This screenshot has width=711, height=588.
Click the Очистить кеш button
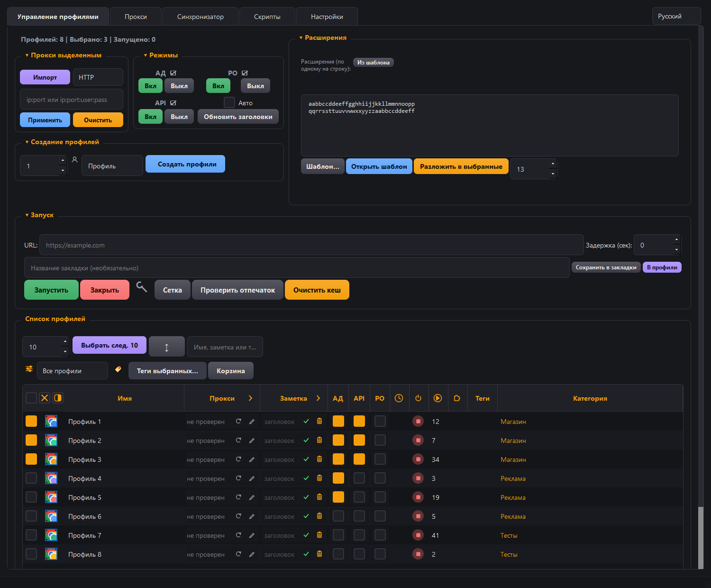(317, 290)
